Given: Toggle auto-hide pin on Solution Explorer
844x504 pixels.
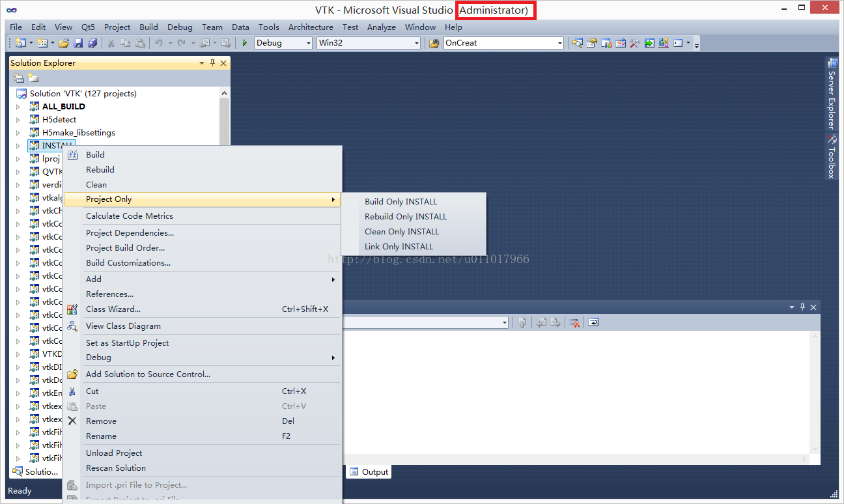Looking at the screenshot, I should 212,63.
